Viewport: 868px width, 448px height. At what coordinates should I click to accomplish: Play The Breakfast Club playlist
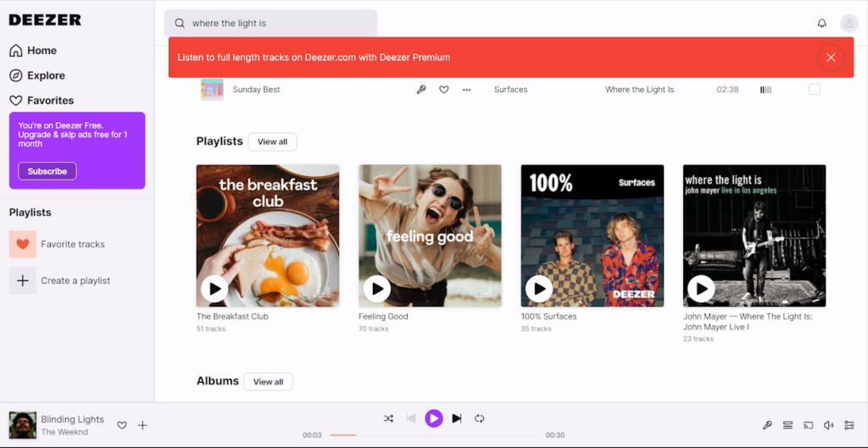(214, 289)
